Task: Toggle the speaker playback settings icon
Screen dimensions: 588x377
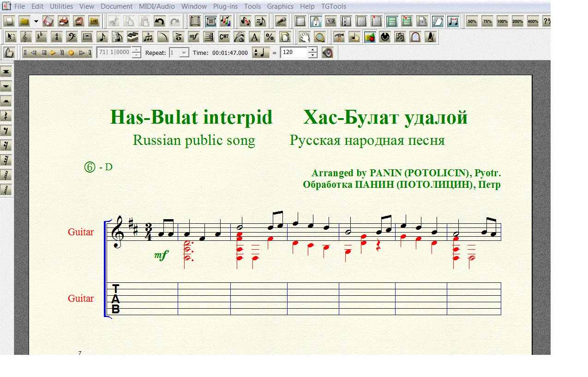Action: 327,53
